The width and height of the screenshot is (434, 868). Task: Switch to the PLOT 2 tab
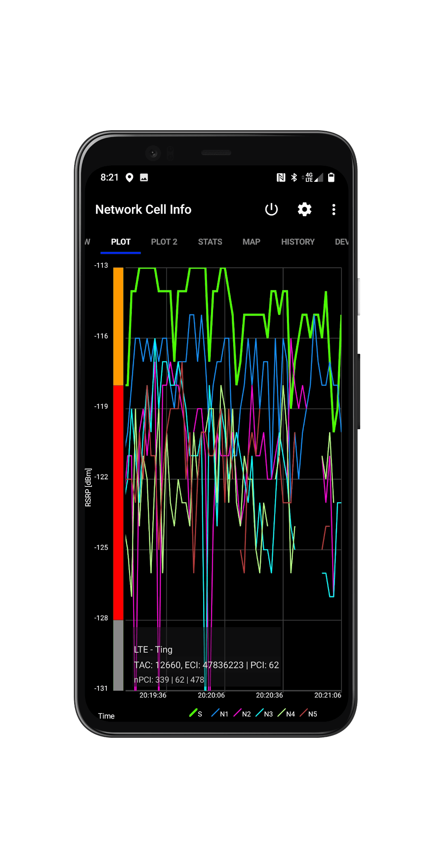pos(164,242)
